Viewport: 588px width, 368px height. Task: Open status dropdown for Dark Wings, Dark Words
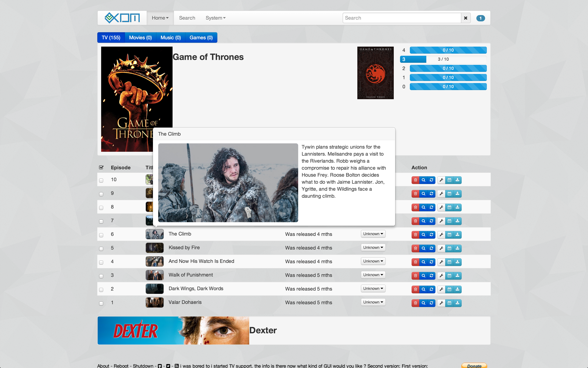pyautogui.click(x=373, y=288)
